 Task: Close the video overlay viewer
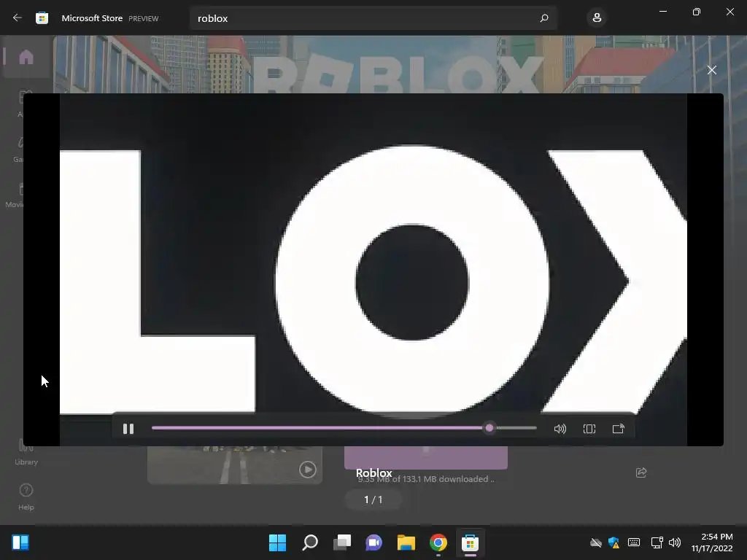click(712, 70)
